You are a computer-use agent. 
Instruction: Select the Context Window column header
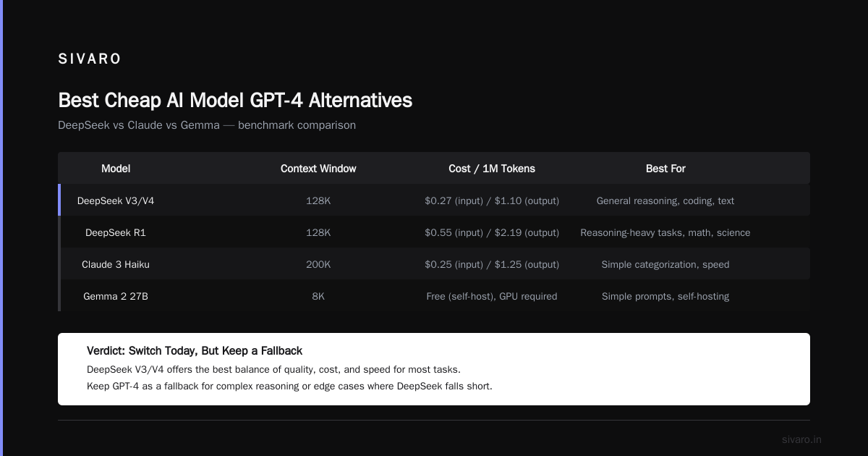318,169
